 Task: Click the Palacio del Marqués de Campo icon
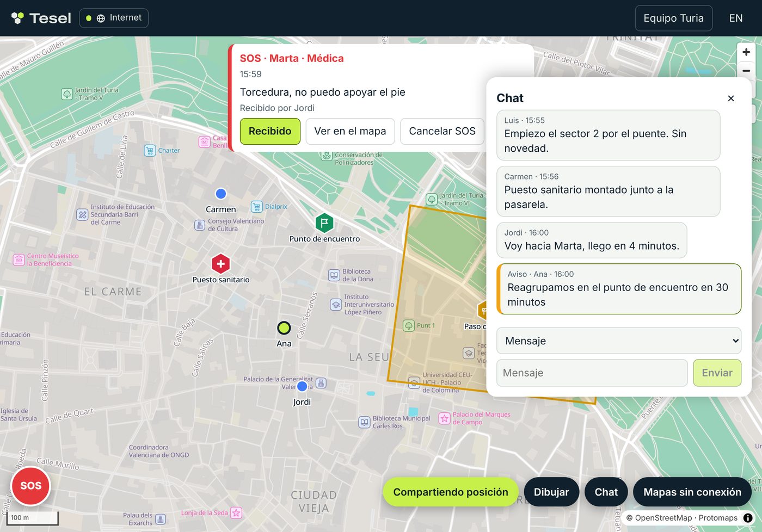445,418
